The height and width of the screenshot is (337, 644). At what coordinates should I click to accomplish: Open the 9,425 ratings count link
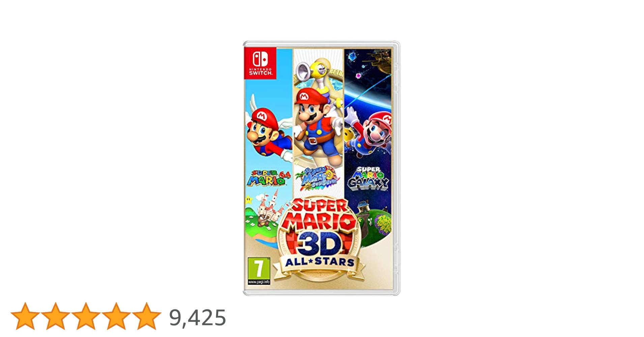pyautogui.click(x=197, y=317)
